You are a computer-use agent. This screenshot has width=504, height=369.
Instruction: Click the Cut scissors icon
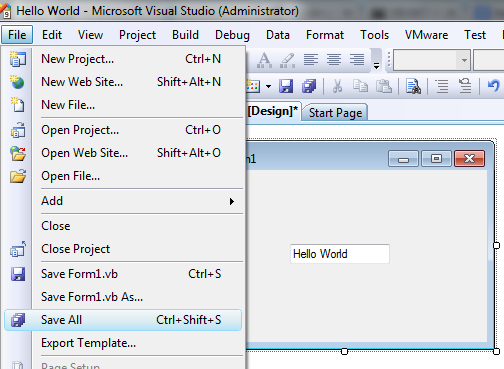[337, 86]
